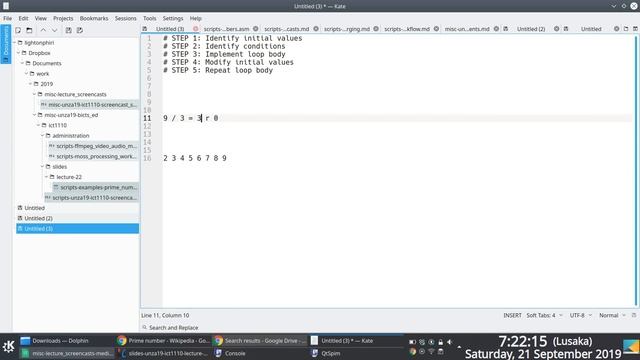Switch to the Prime number - Wikipedia Chrome window
This screenshot has height=360, width=640.
point(163,340)
